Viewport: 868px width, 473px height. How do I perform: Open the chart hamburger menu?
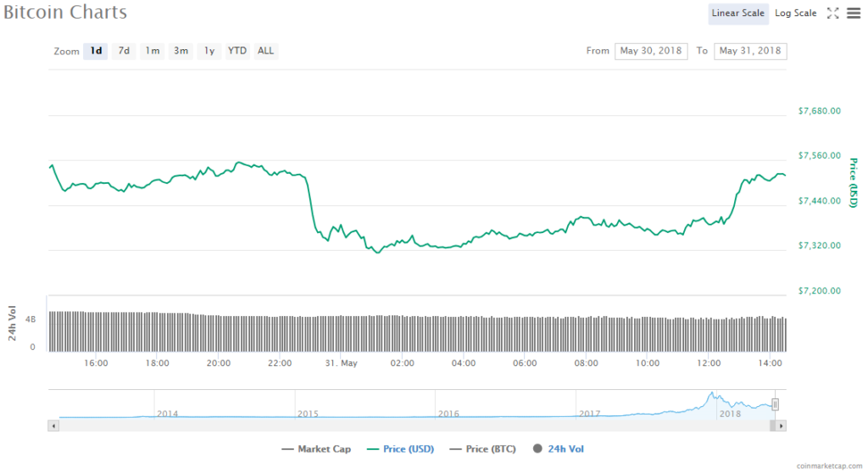coord(853,14)
